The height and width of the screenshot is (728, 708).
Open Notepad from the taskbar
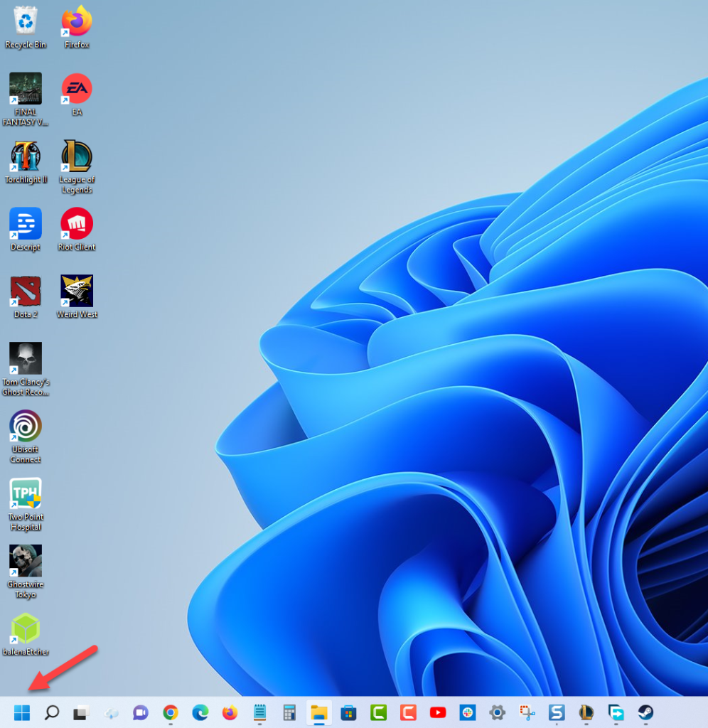[259, 712]
